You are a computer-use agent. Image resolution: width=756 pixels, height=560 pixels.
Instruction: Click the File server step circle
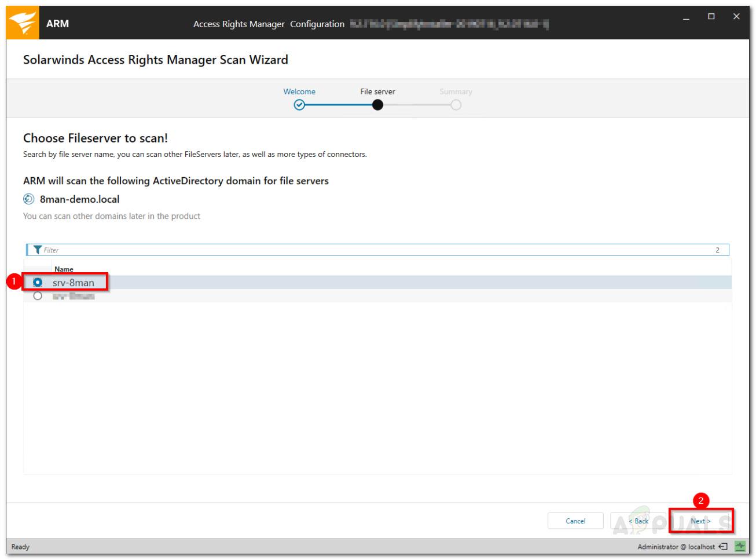[377, 105]
